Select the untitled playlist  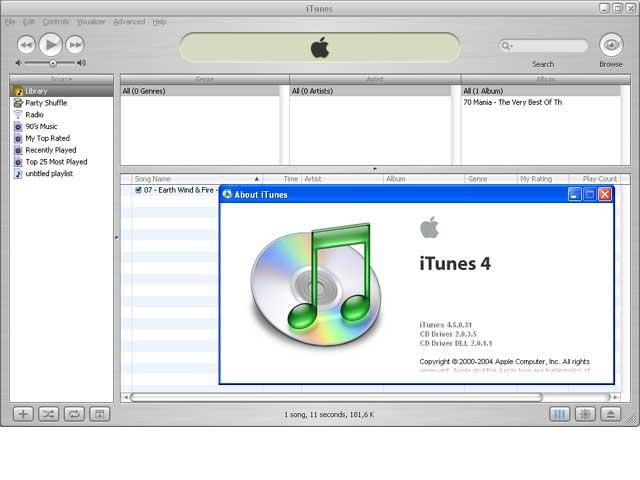pos(61,173)
